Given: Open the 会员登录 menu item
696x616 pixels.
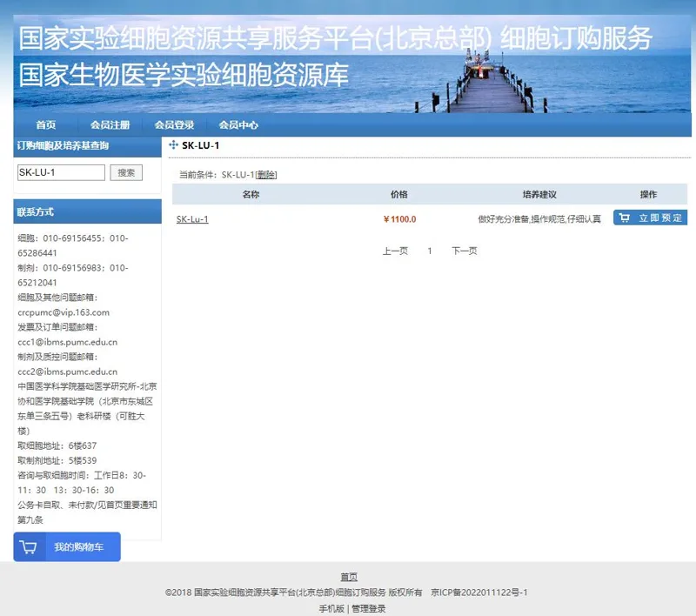Looking at the screenshot, I should [x=174, y=125].
